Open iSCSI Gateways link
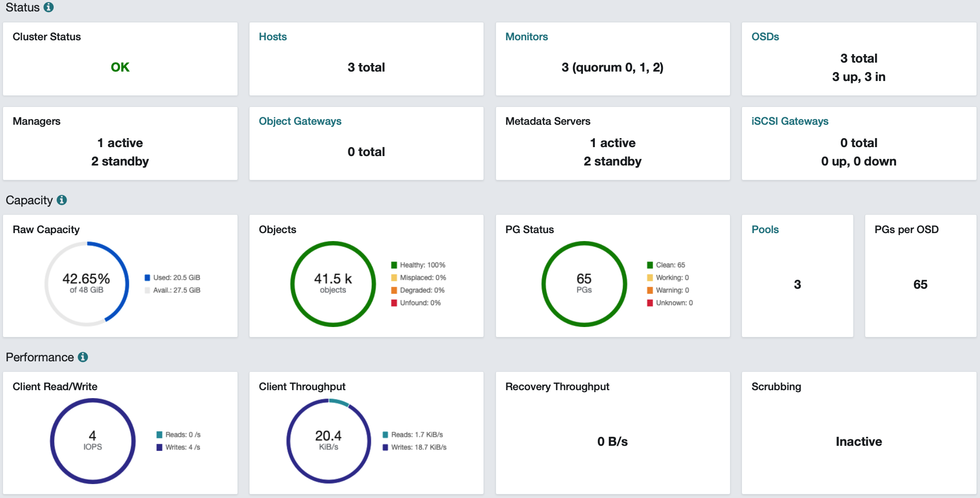 [790, 121]
